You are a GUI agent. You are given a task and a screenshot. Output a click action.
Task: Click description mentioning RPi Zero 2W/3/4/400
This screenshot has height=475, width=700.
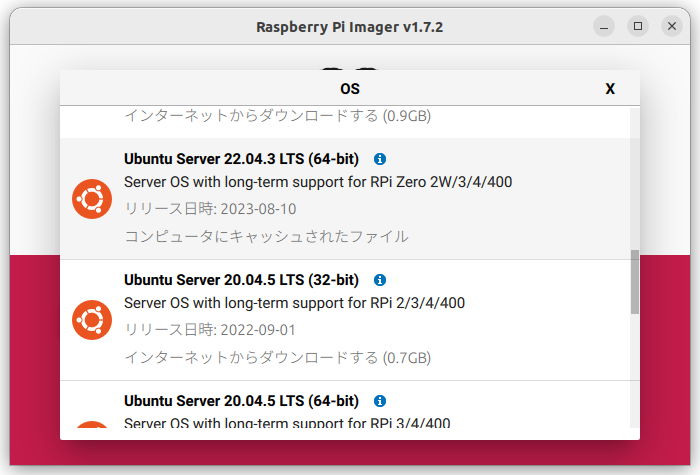coord(318,182)
